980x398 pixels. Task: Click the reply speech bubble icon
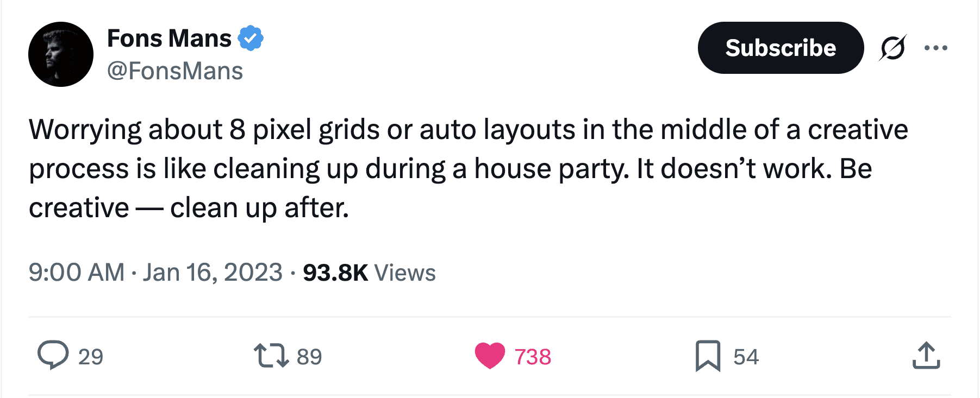[x=53, y=355]
